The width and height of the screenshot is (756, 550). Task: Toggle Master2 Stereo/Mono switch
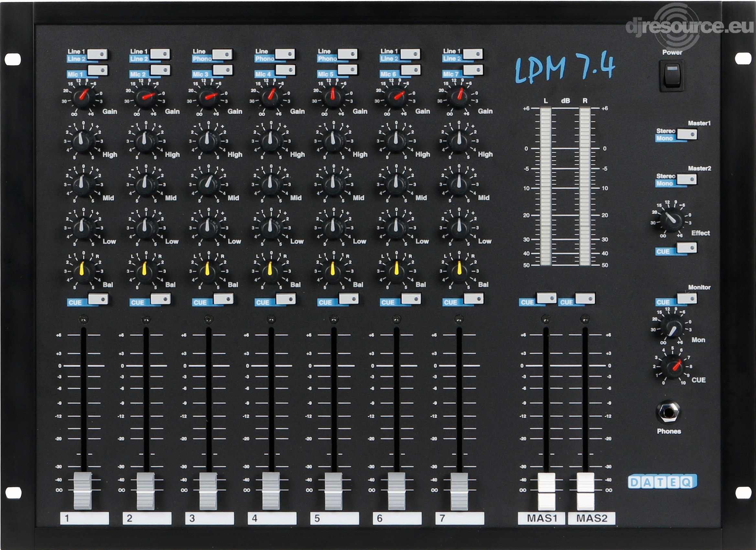tap(687, 179)
